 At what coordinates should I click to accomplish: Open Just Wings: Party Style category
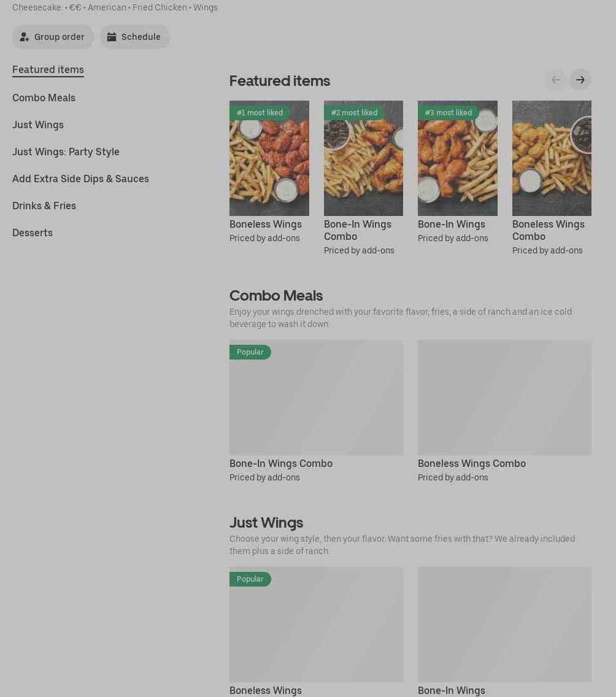[x=66, y=152]
